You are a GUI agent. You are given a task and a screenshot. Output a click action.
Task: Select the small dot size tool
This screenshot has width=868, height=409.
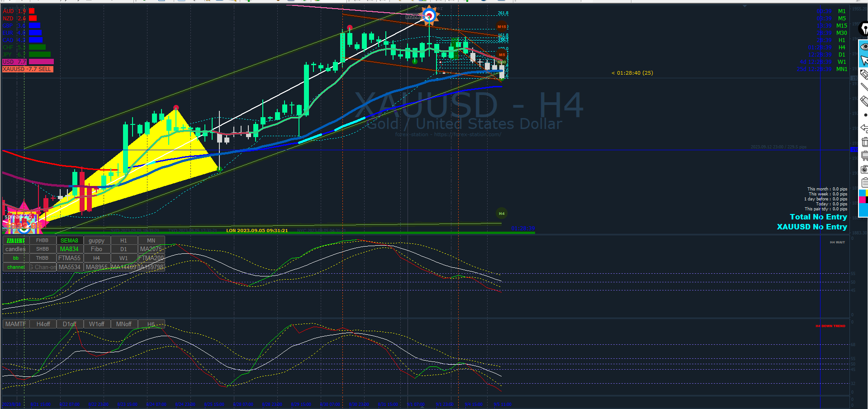[x=865, y=115]
